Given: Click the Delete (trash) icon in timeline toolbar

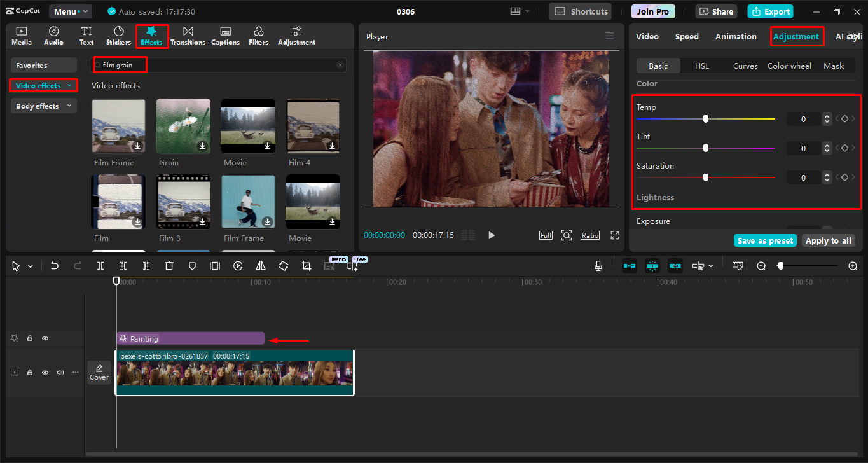Looking at the screenshot, I should [169, 266].
